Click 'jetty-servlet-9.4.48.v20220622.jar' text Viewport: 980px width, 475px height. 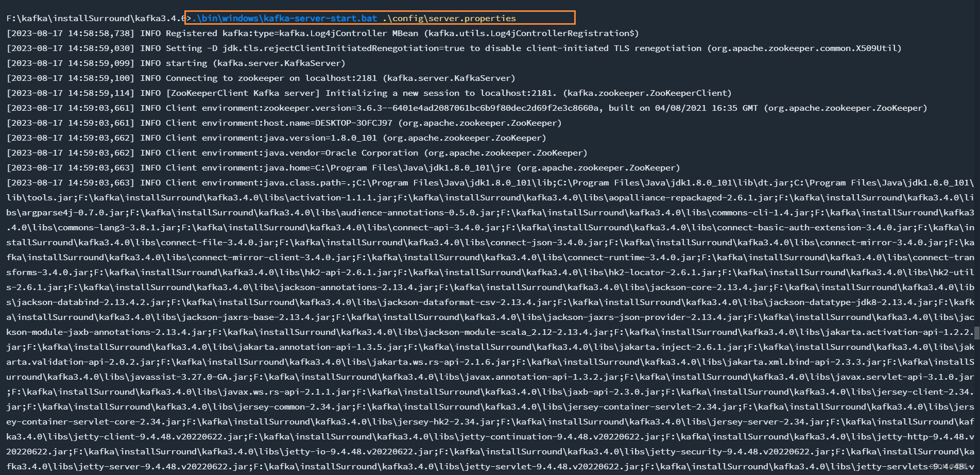(552, 467)
